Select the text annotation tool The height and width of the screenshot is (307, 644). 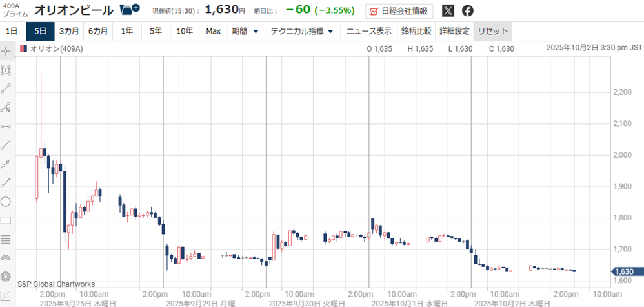pos(6,70)
